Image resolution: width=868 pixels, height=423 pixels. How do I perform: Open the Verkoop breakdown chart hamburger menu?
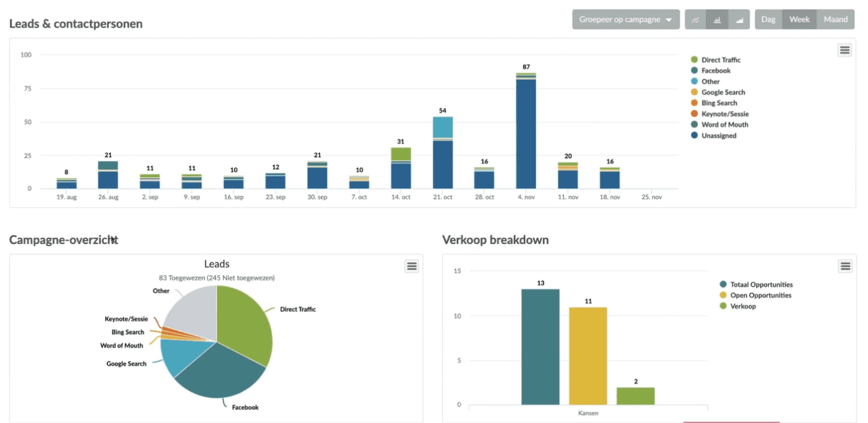[844, 266]
